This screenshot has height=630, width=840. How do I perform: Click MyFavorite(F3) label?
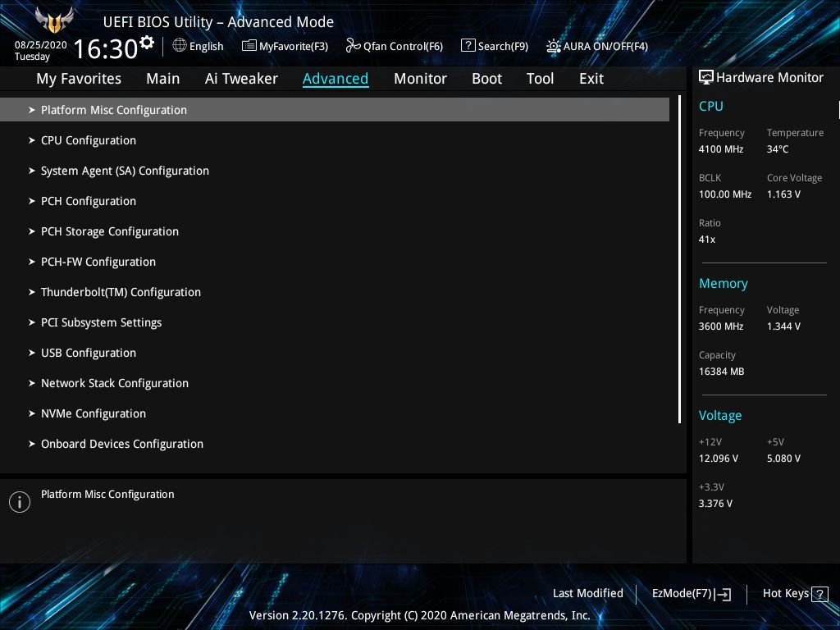[x=294, y=47]
